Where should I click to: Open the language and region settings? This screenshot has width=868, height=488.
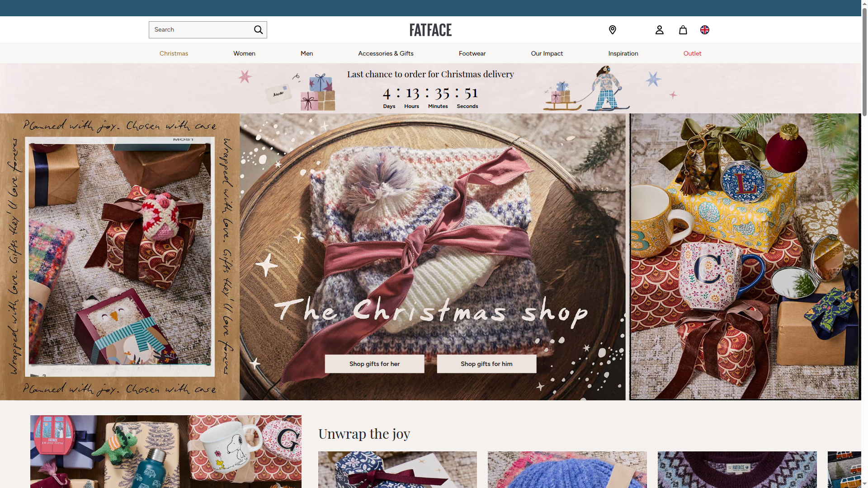704,30
